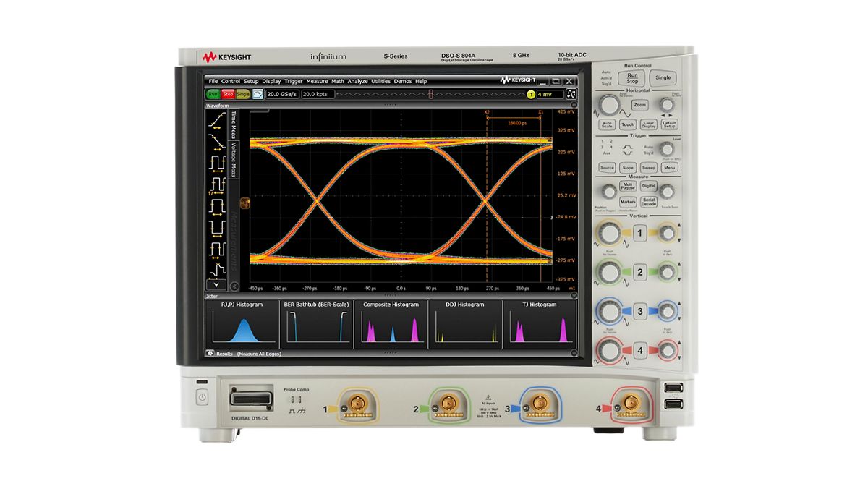Toggle the front-panel Run Stop key
The width and height of the screenshot is (868, 489).
632,78
